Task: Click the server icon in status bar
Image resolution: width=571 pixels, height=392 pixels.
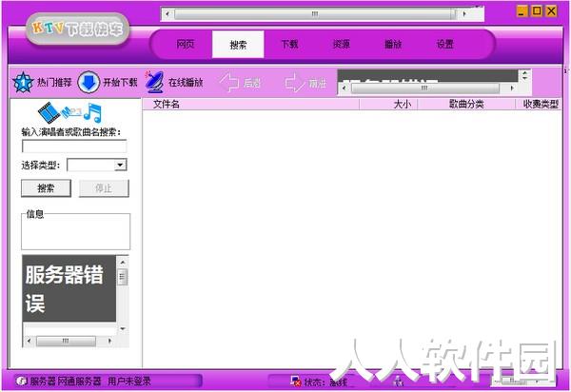Action: click(x=22, y=382)
